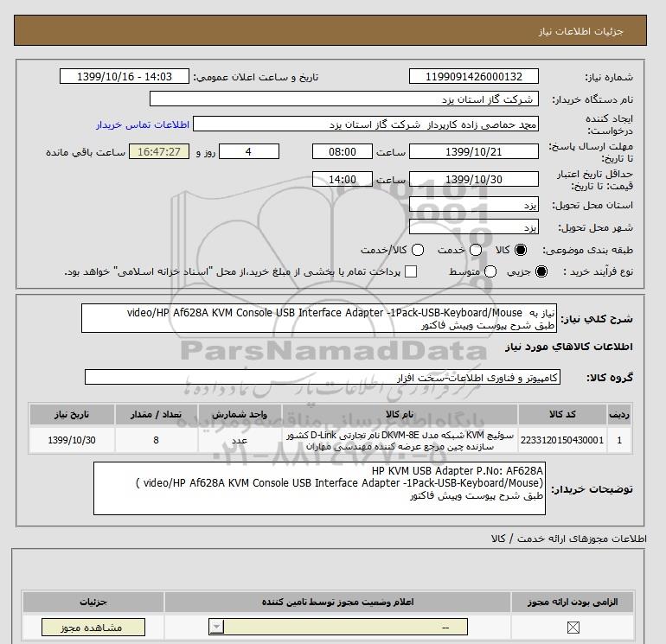Screen dimensions: 666x644
Task: Click the request creator field
Action: pyautogui.click(x=366, y=124)
